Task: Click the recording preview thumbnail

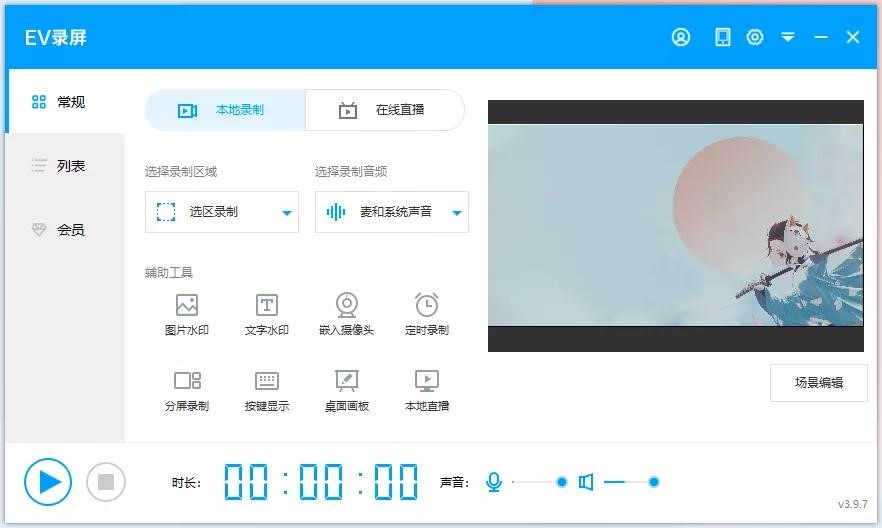Action: (x=676, y=226)
